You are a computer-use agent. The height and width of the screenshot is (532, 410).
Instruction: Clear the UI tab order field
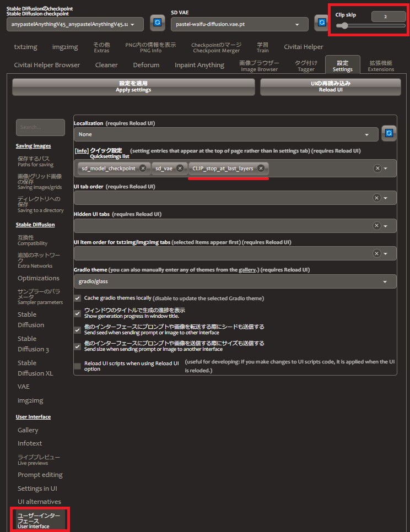click(376, 198)
